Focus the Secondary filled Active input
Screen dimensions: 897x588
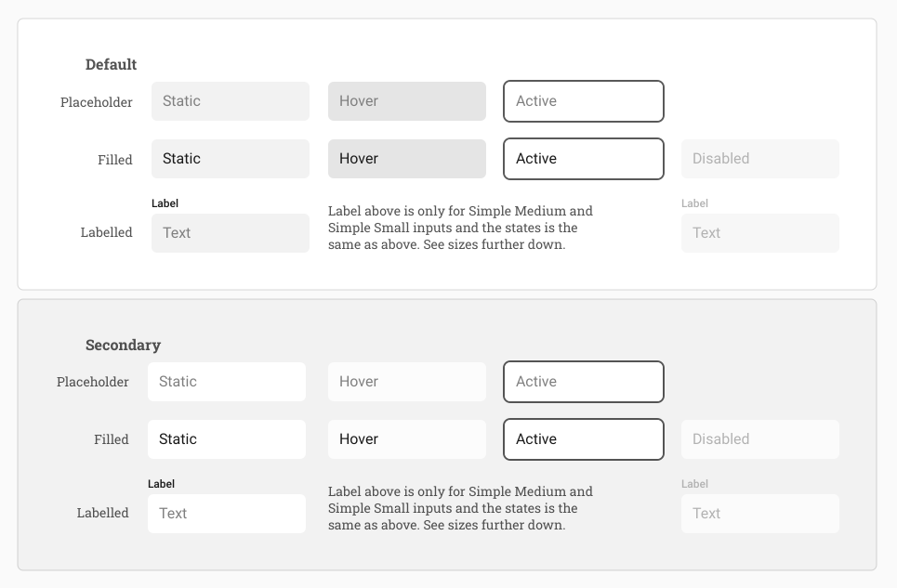pos(584,439)
